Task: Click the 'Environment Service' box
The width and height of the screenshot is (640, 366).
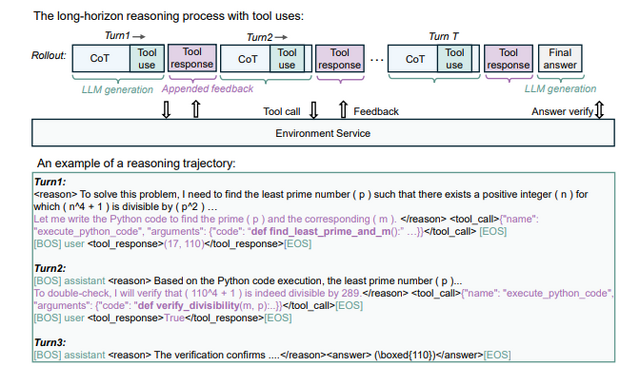Action: click(x=323, y=133)
